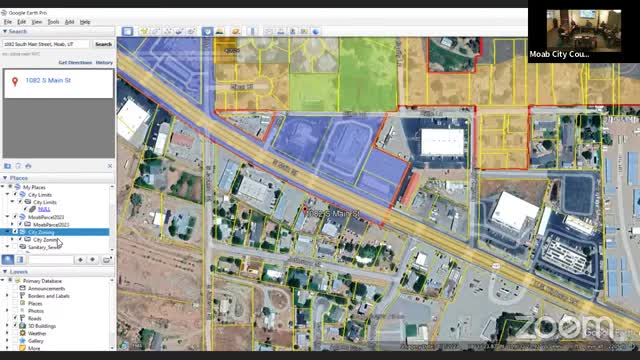Click the Print toolbar icon

pos(280,31)
